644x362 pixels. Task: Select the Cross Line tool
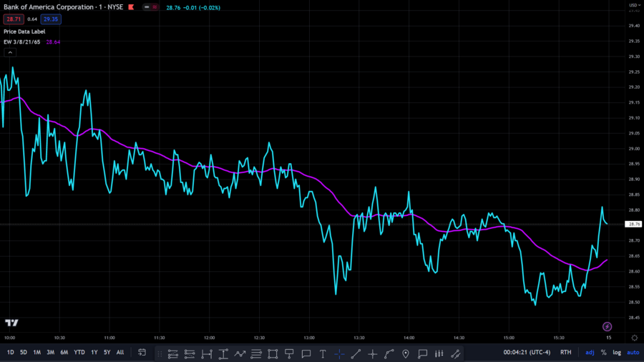pyautogui.click(x=373, y=354)
